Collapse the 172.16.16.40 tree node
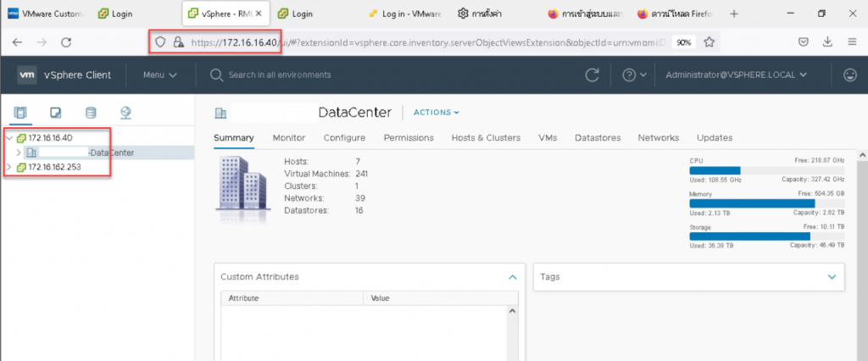 pyautogui.click(x=8, y=138)
